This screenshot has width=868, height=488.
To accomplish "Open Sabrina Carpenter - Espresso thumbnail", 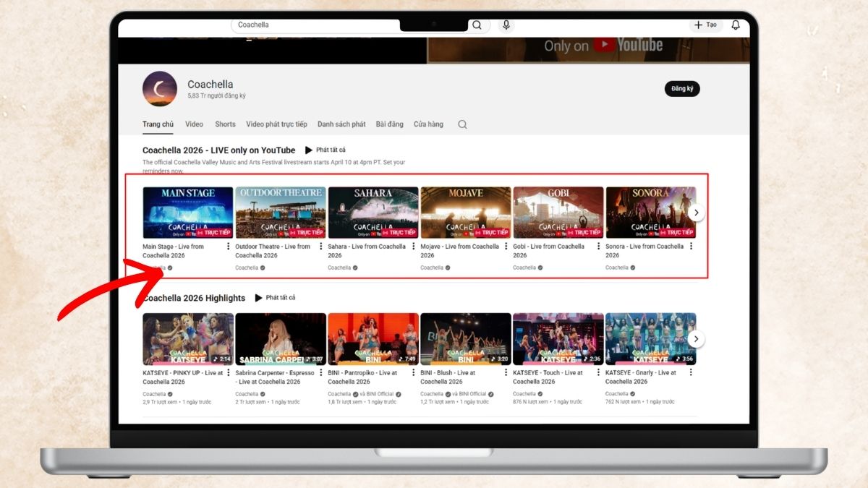I will pyautogui.click(x=281, y=338).
